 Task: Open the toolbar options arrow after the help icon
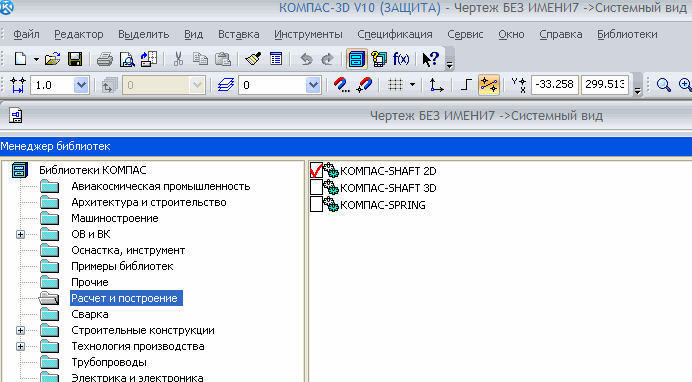pyautogui.click(x=449, y=65)
